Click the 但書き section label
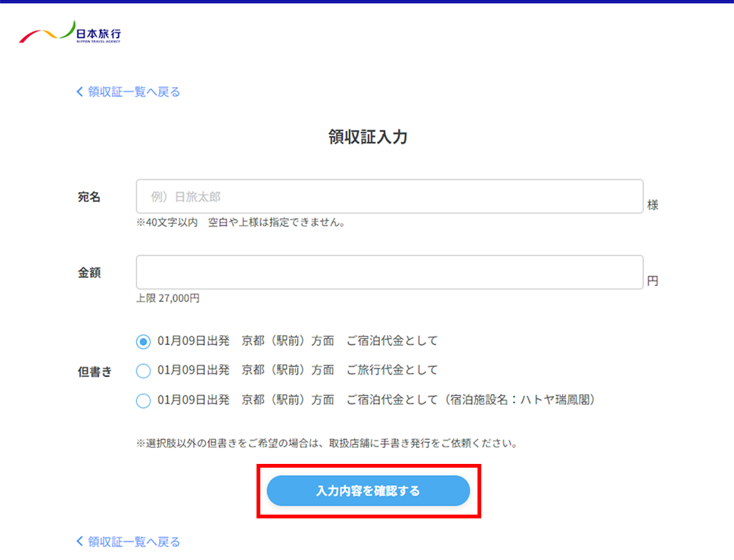This screenshot has height=560, width=734. point(95,372)
